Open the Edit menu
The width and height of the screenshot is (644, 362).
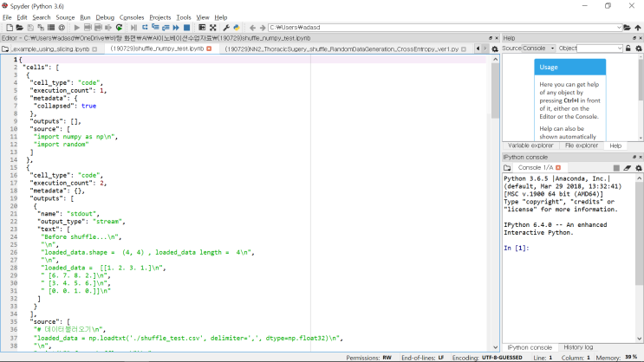click(x=22, y=17)
